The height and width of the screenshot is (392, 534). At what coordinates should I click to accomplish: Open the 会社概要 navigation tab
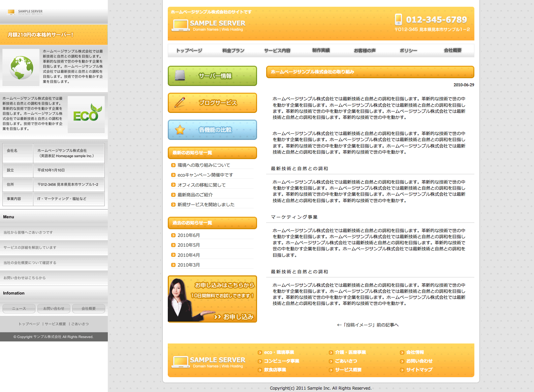click(452, 51)
